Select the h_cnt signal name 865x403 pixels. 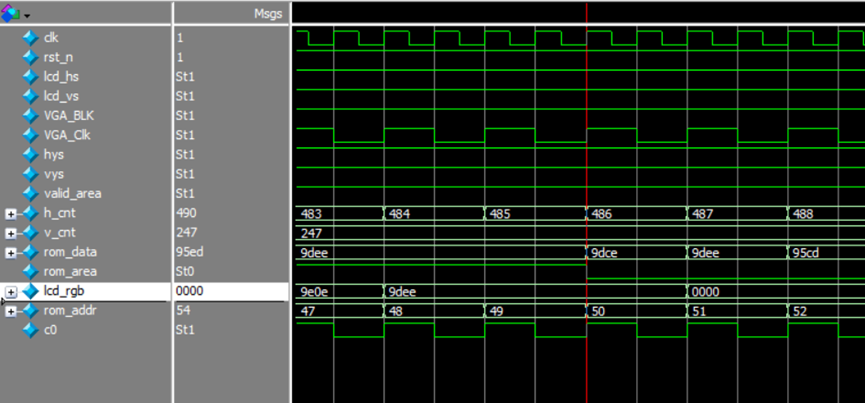click(58, 213)
